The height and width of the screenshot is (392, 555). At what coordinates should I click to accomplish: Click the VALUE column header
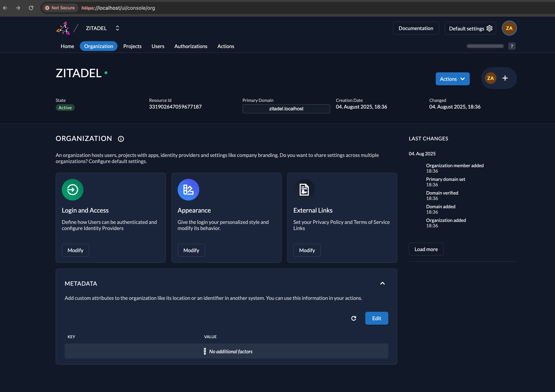[210, 337]
